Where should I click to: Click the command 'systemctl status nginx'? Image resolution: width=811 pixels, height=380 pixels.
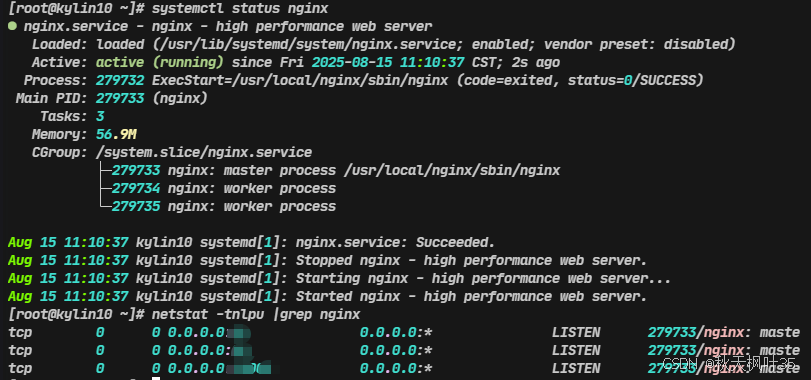tap(240, 9)
